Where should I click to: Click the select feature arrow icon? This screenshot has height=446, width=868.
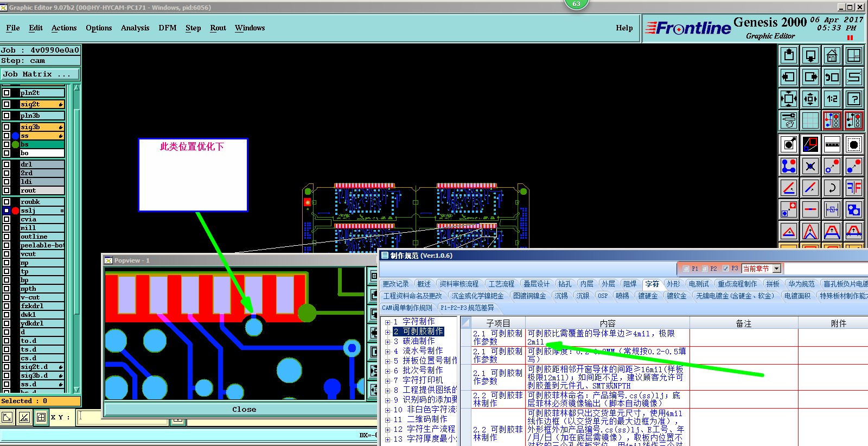pos(789,144)
